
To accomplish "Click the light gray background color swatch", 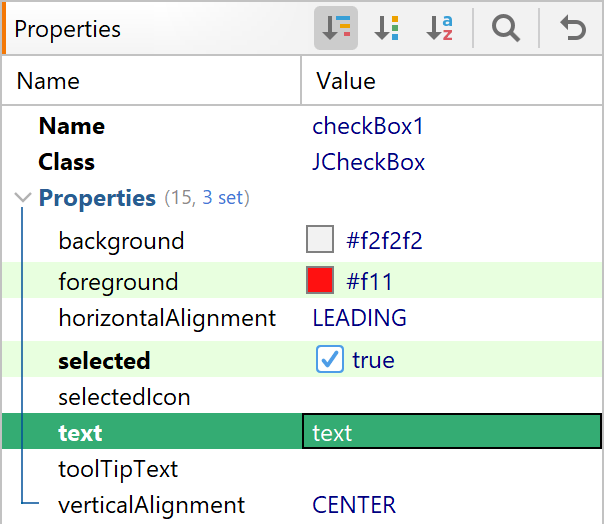I will point(320,239).
